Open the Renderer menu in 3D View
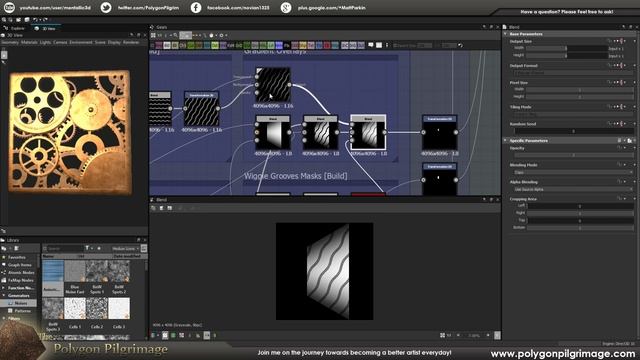The width and height of the screenshot is (640, 360). [x=131, y=42]
